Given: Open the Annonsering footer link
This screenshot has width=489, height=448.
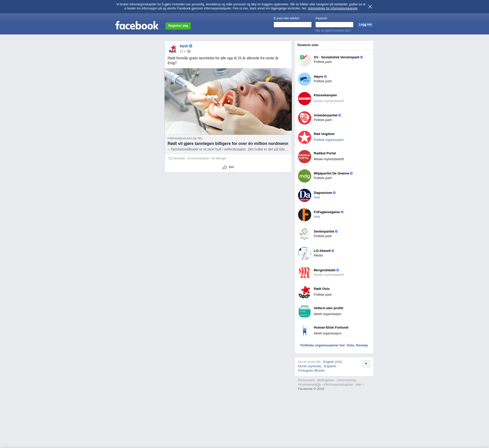Looking at the screenshot, I should pyautogui.click(x=346, y=380).
